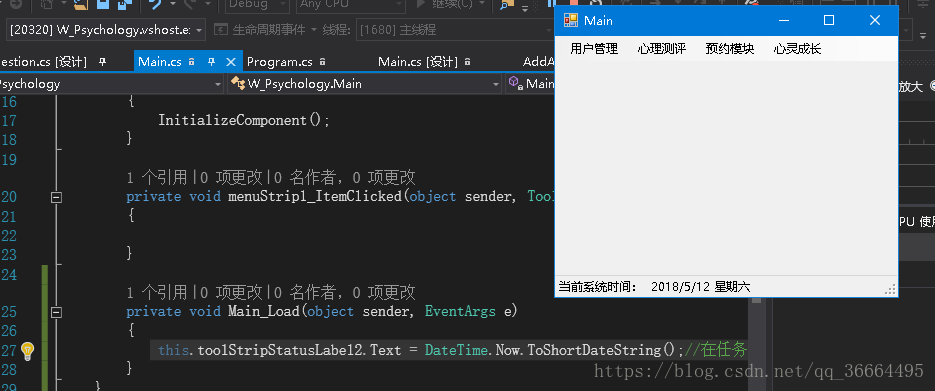Screen dimensions: 935x391
Task: Click the Undo arrow in Visual Studio toolbar
Action: [156, 4]
